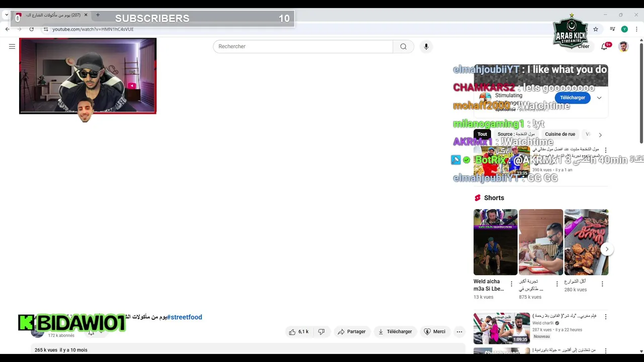Click the Shorts section heading

click(x=494, y=198)
